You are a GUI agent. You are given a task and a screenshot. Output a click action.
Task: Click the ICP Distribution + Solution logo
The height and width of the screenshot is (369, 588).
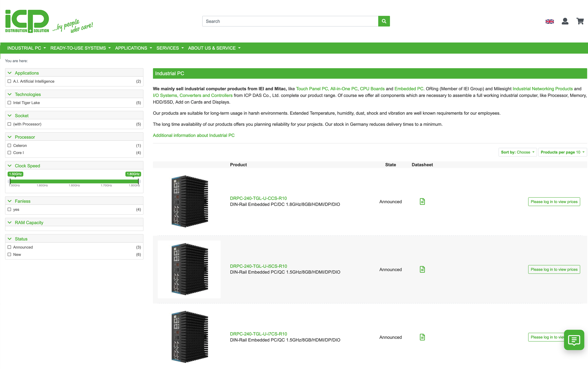27,21
